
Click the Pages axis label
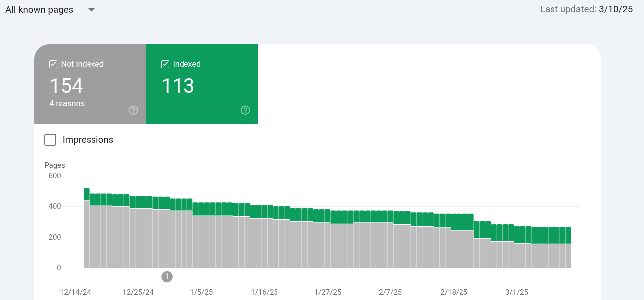coord(55,165)
